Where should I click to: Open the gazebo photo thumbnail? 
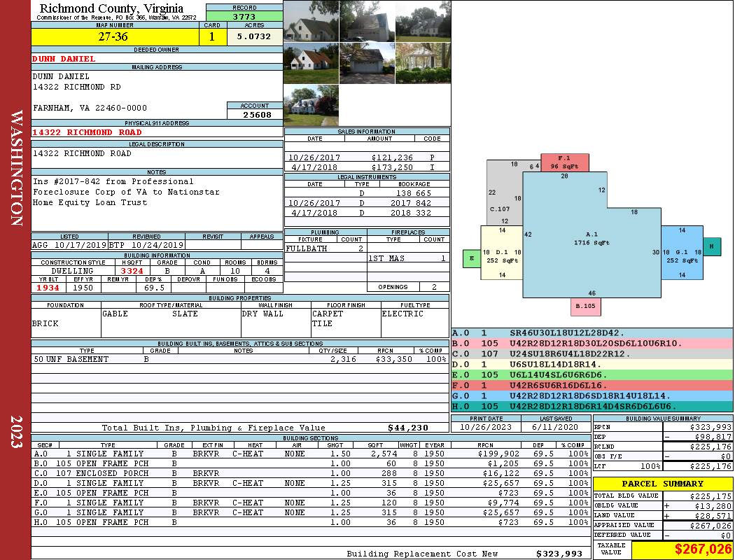coord(423,63)
